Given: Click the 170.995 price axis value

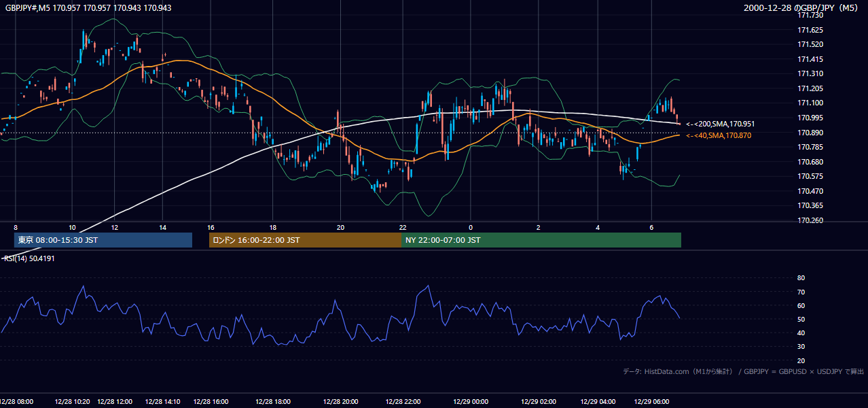Looking at the screenshot, I should pyautogui.click(x=810, y=118).
